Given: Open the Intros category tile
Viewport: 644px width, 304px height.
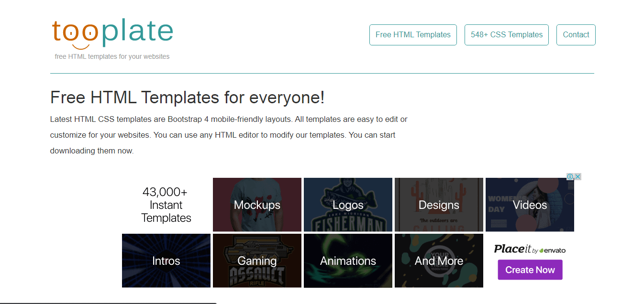Looking at the screenshot, I should (x=166, y=261).
